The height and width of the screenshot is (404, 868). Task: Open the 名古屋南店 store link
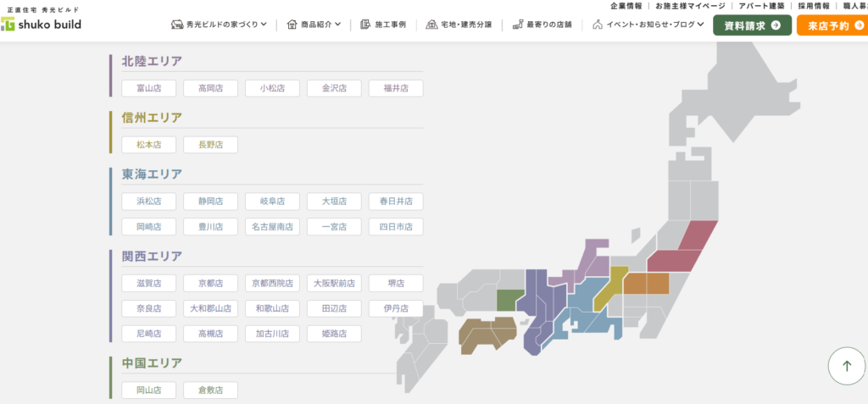[x=272, y=227]
